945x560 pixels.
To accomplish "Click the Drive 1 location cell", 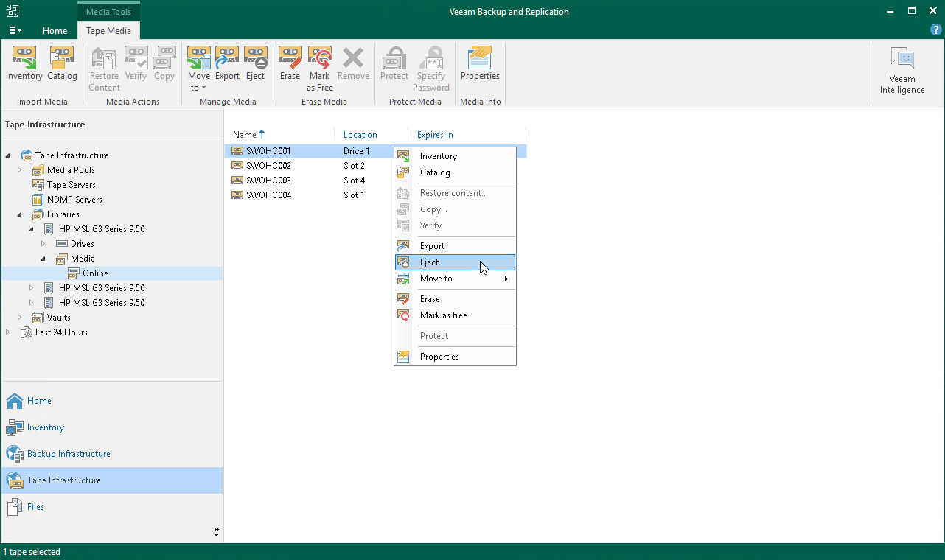I will [357, 151].
